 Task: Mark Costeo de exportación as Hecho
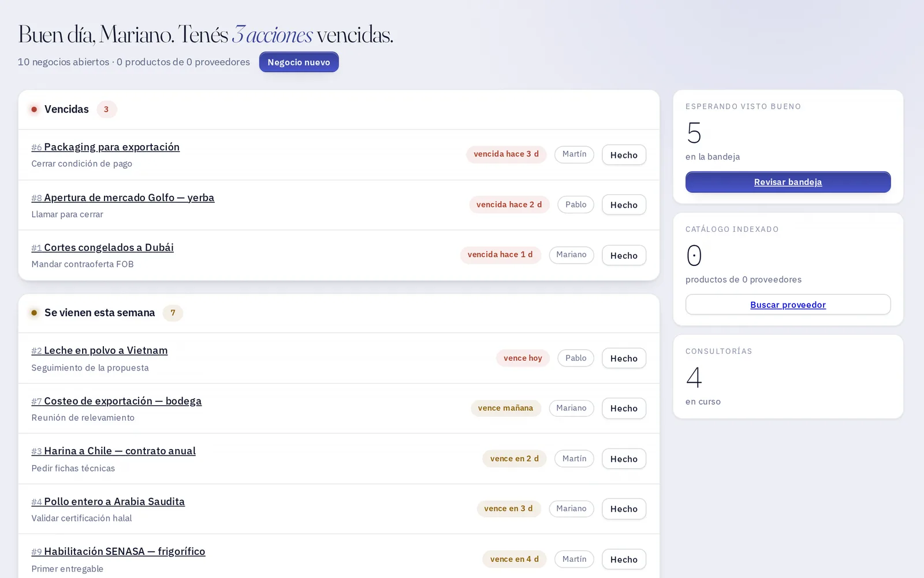click(624, 408)
